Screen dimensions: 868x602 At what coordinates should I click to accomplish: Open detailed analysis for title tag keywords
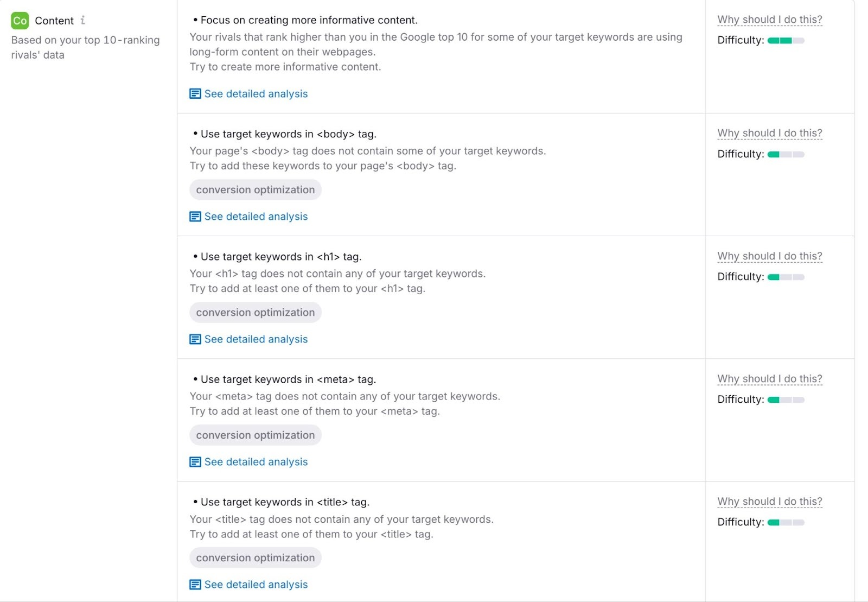pos(256,585)
